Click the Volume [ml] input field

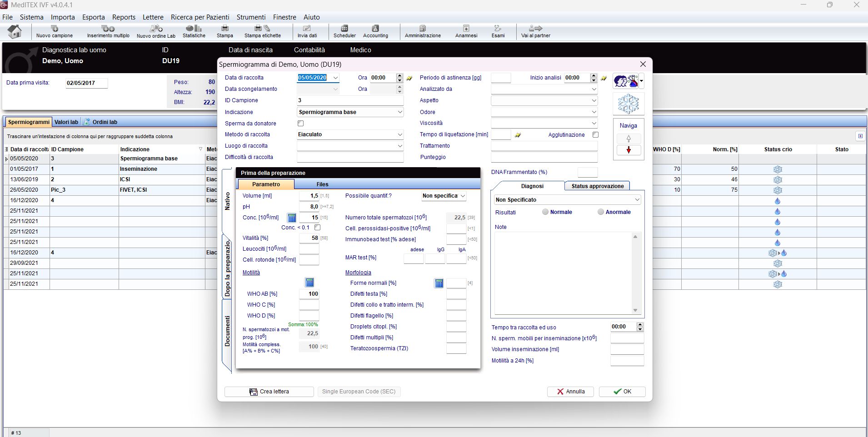(309, 196)
